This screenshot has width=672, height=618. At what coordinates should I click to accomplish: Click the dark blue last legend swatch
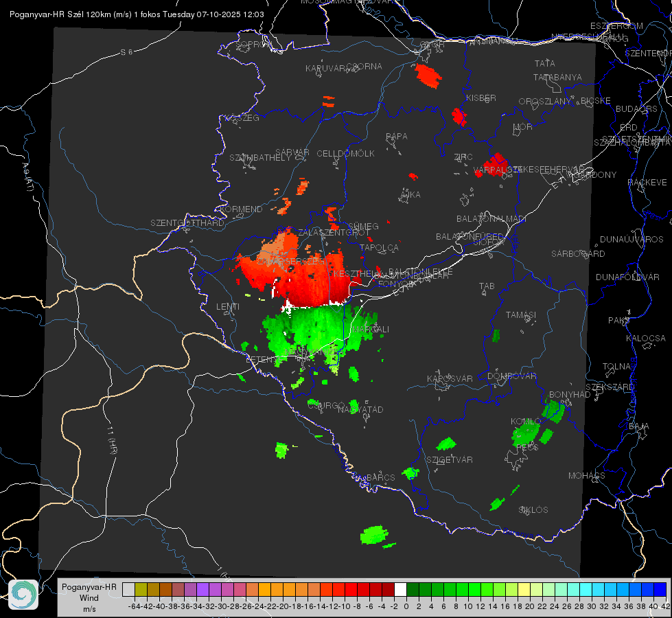[x=661, y=589]
